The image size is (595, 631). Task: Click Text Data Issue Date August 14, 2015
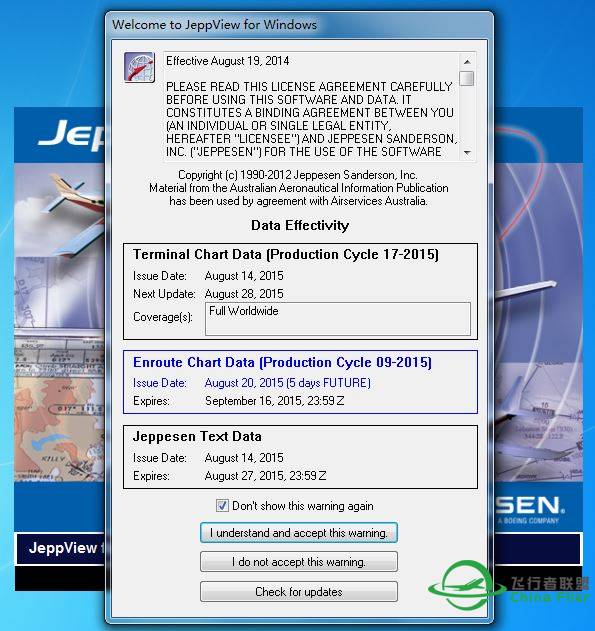click(244, 458)
